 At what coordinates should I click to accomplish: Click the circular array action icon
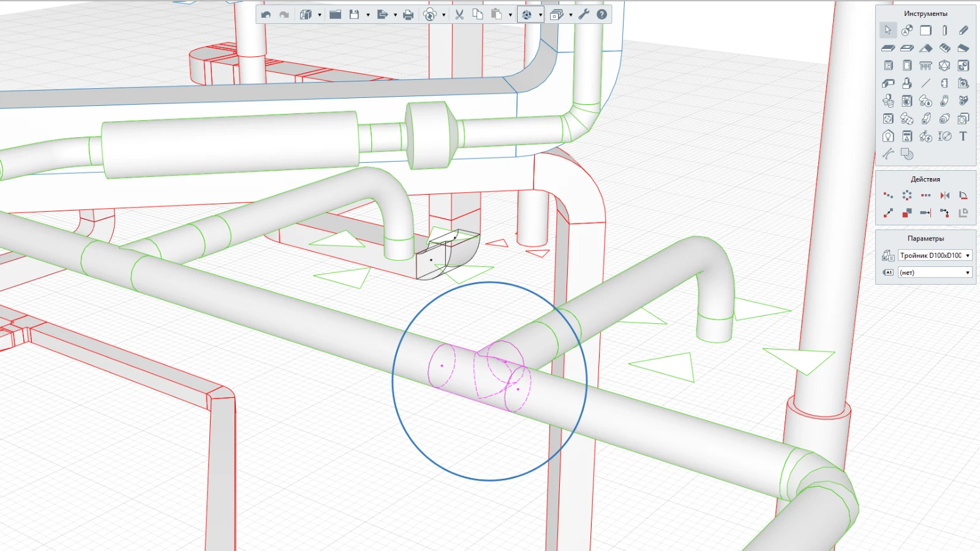907,195
